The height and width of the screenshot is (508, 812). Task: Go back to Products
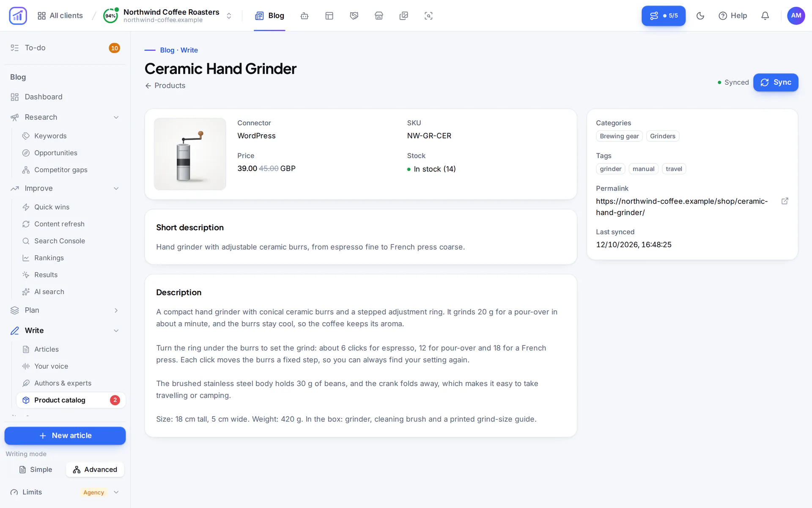165,86
